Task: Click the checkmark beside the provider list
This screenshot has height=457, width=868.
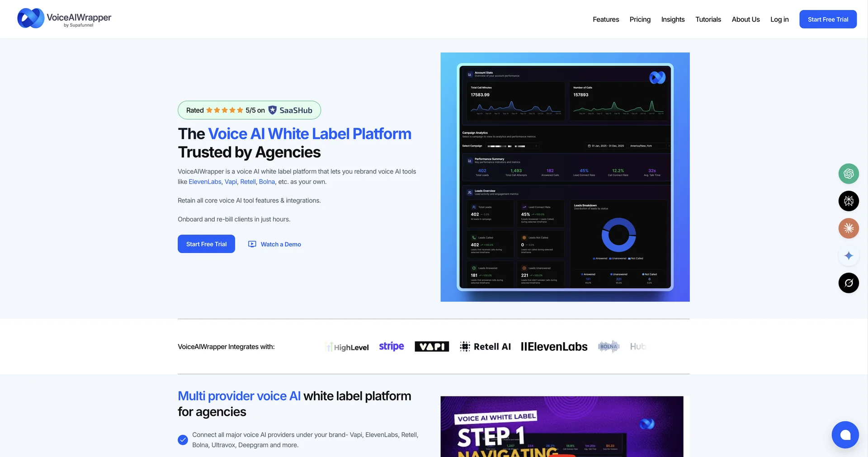Action: [183, 439]
